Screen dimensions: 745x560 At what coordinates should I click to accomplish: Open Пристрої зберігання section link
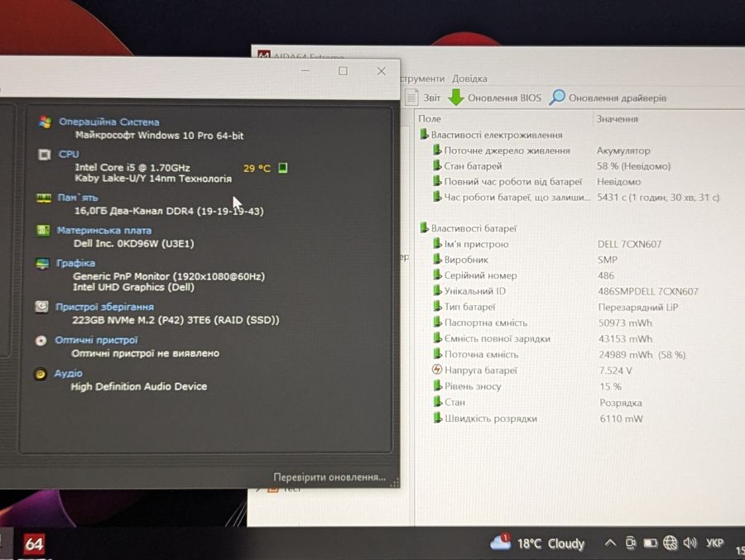[x=104, y=307]
